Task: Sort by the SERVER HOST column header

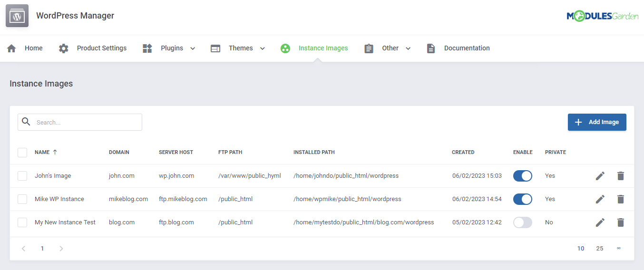Action: 176,153
